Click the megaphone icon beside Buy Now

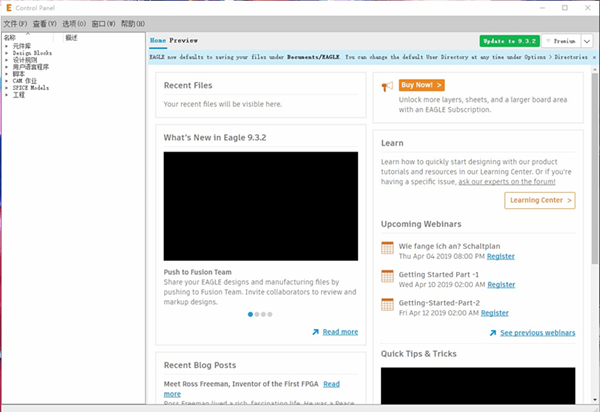[387, 86]
